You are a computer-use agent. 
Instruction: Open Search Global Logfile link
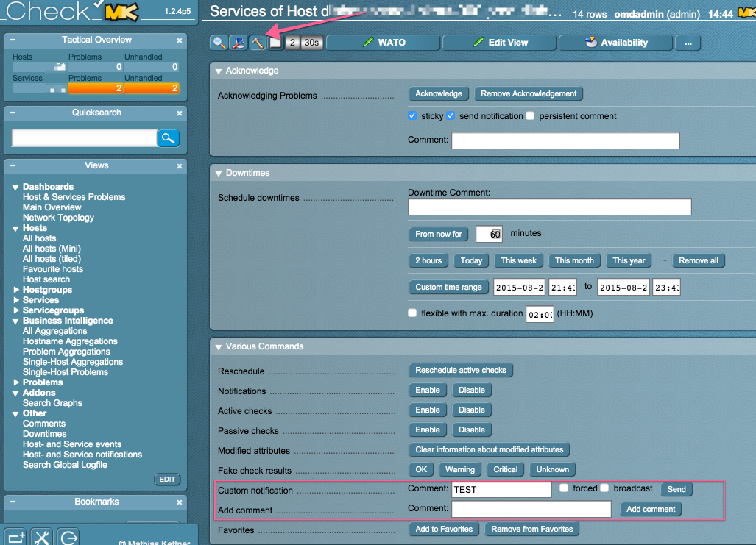tap(65, 465)
